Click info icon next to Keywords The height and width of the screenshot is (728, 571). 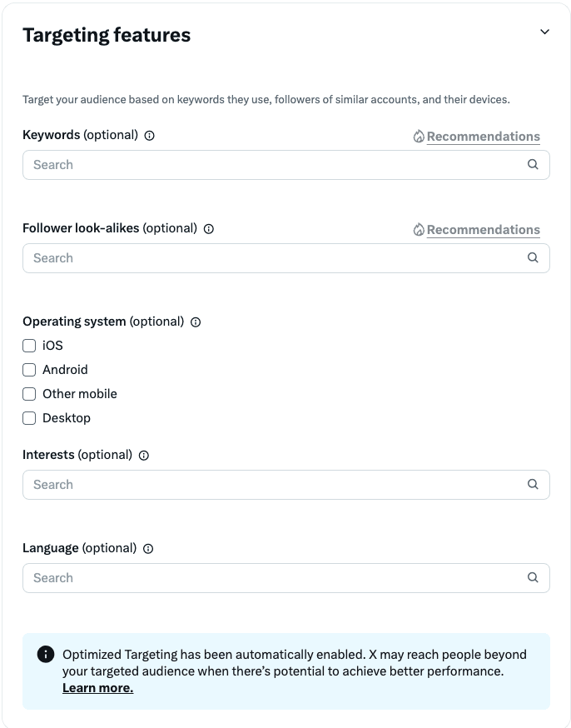pos(150,136)
